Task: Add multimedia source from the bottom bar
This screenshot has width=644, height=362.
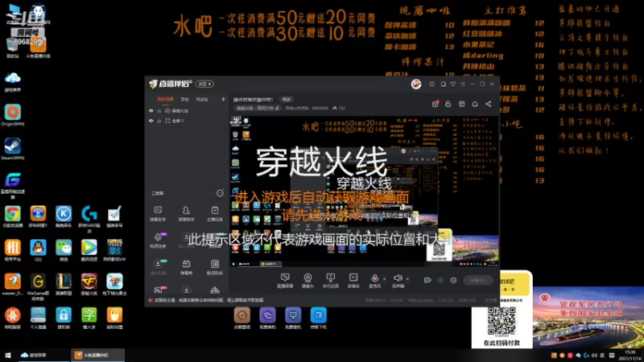Action: 353,281
